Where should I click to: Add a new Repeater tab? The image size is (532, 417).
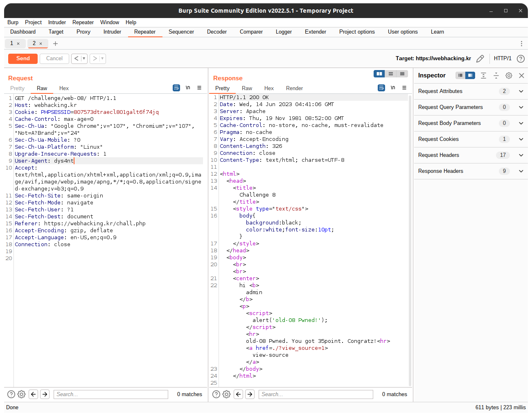(x=55, y=43)
